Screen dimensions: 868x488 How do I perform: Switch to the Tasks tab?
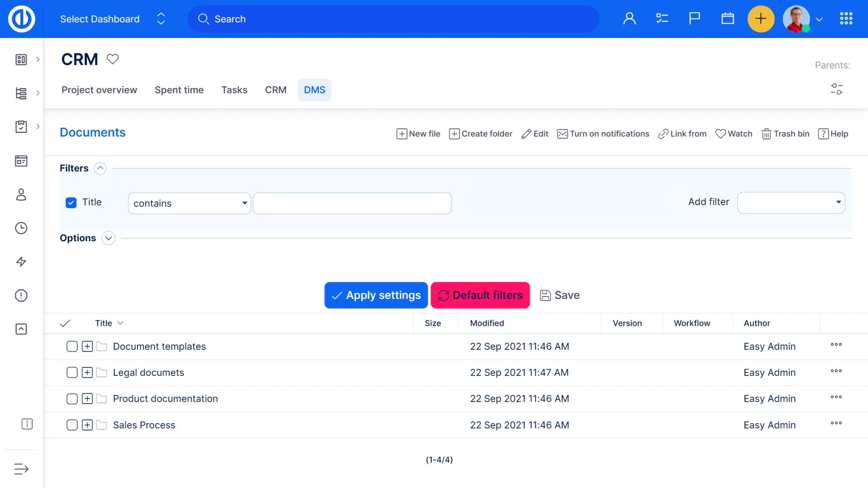[234, 90]
